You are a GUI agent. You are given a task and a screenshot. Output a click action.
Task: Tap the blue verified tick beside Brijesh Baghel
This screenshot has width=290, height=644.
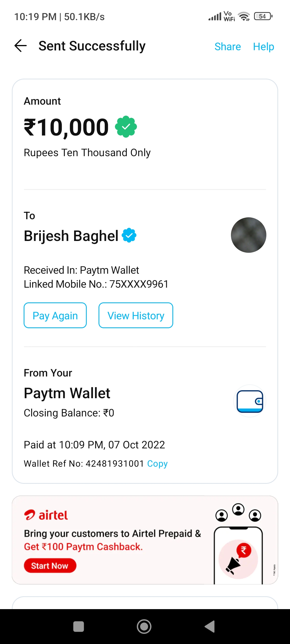129,235
